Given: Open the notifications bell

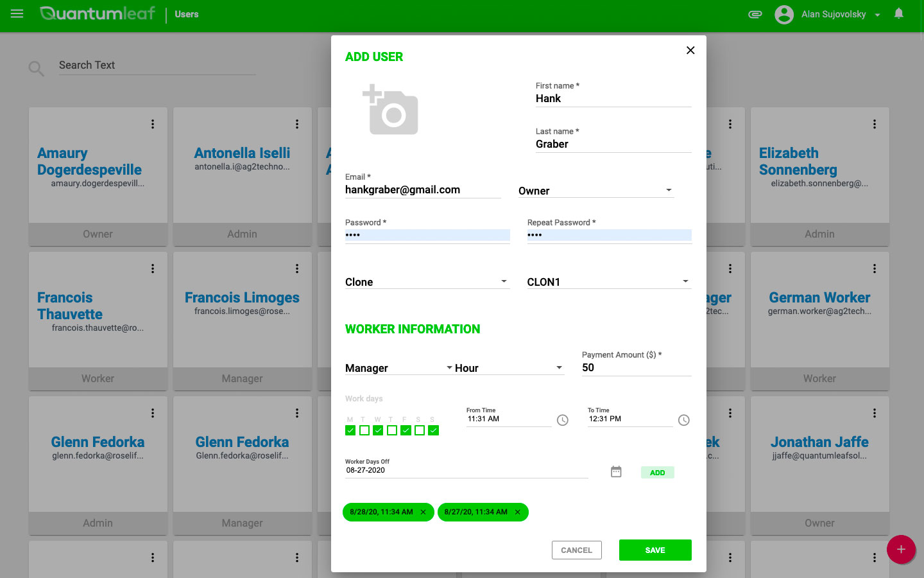Looking at the screenshot, I should click(x=899, y=13).
